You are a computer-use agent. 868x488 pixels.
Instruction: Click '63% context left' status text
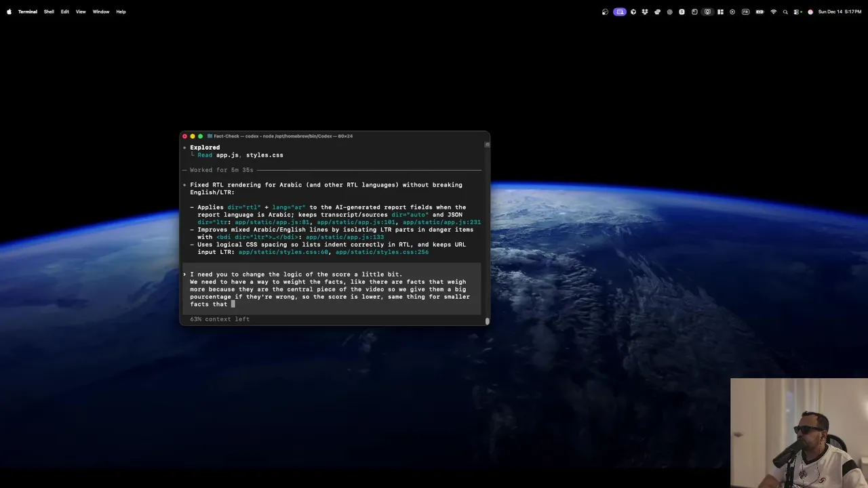click(x=220, y=319)
